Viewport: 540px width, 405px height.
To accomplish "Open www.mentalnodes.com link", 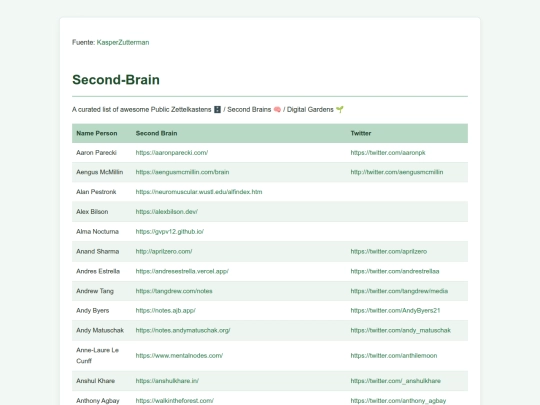I will click(179, 355).
